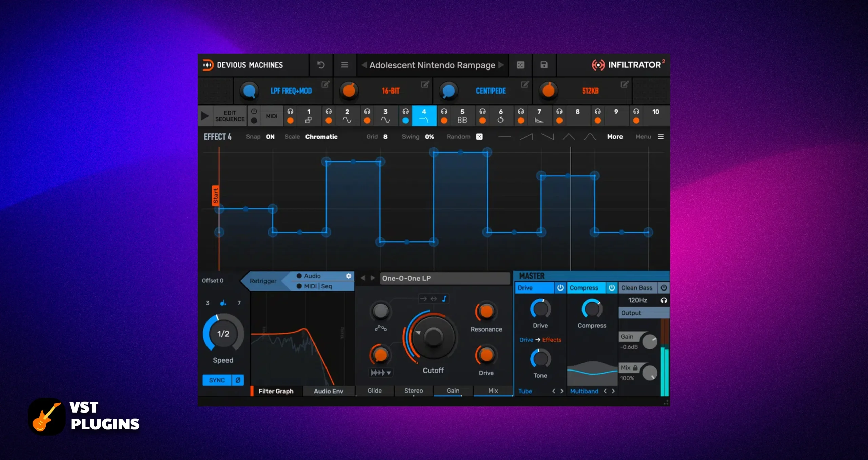Save preset with the floppy disk icon
Viewport: 868px width, 460px height.
click(x=544, y=65)
